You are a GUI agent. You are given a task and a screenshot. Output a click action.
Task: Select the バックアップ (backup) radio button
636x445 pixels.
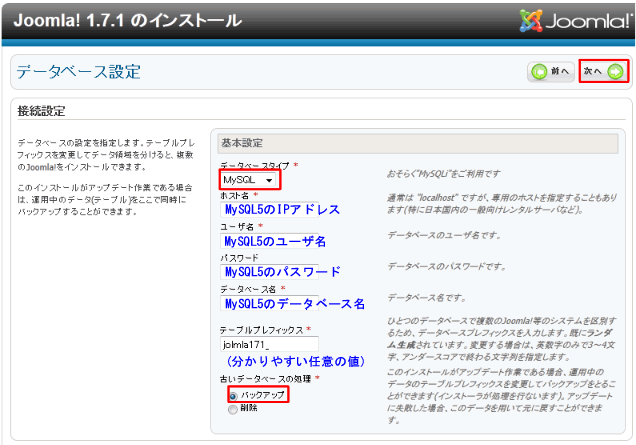(233, 396)
